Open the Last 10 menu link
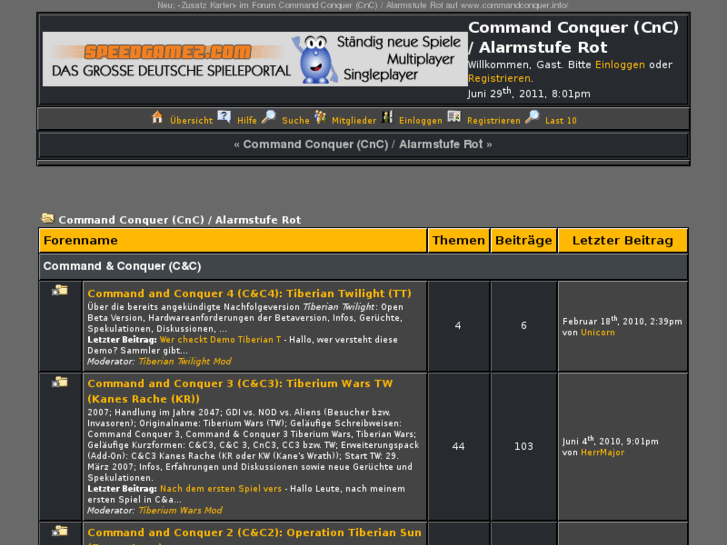This screenshot has height=545, width=727. tap(561, 121)
